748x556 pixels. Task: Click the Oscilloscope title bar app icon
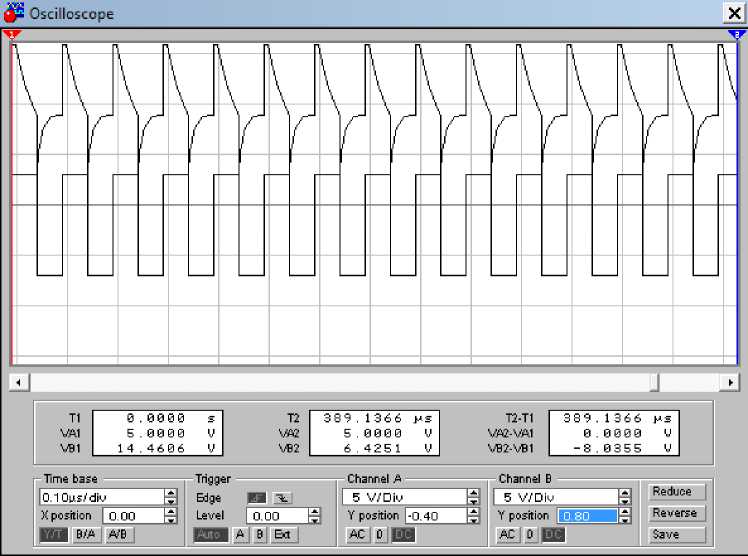point(15,13)
